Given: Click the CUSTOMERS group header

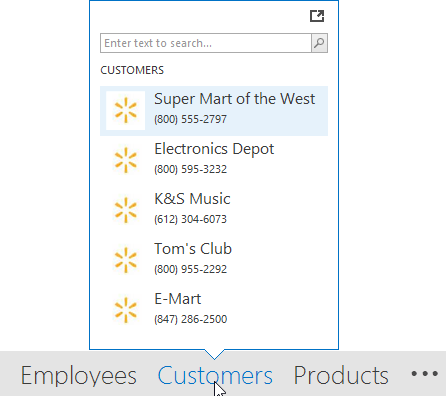Looking at the screenshot, I should [132, 70].
